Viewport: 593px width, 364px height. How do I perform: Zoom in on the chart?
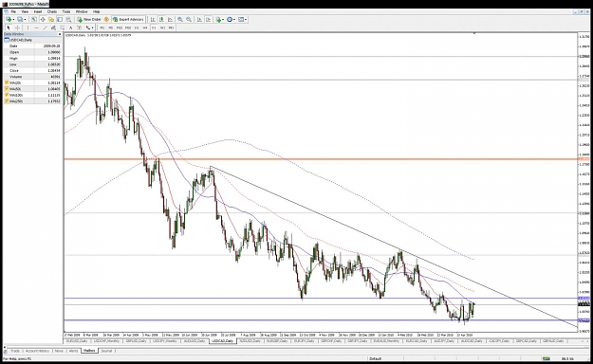pos(180,19)
